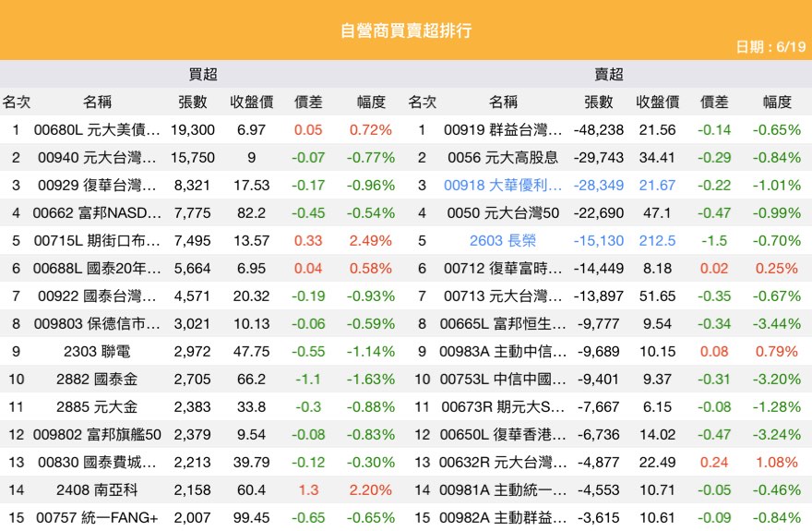The image size is (812, 531).
Task: Open 00680L 元大美債 in buy list
Action: tap(97, 129)
